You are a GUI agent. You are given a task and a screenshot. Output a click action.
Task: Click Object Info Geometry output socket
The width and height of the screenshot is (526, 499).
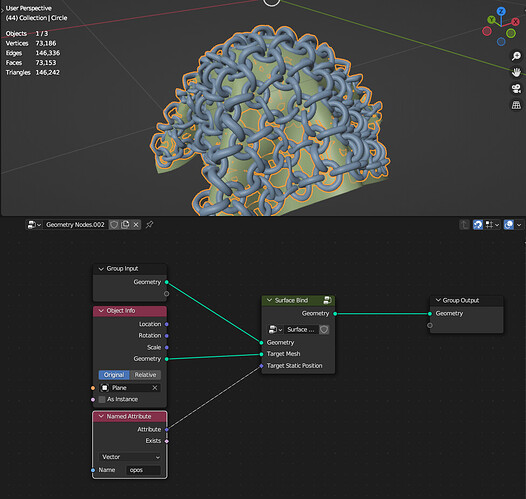(167, 359)
